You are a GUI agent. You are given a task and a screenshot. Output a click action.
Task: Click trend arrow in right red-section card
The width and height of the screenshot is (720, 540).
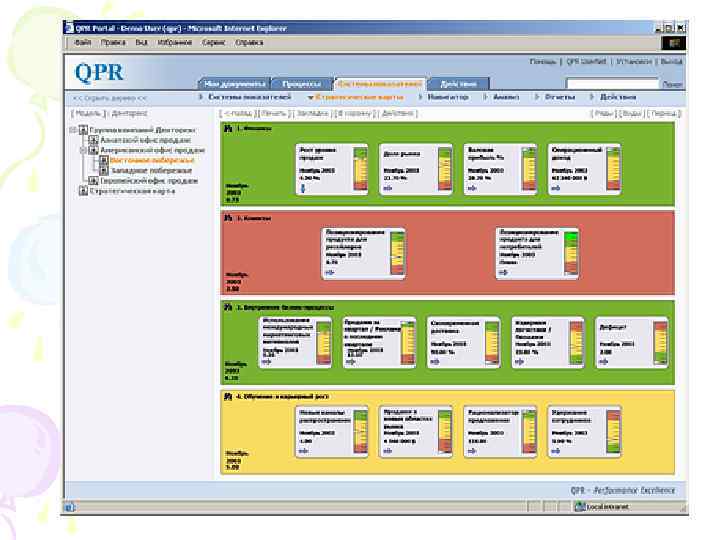pos(504,272)
